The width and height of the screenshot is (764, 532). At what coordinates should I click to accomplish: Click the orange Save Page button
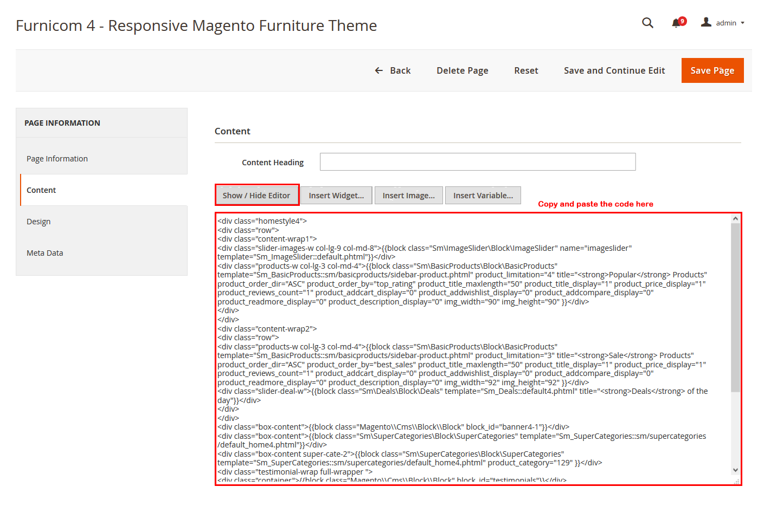tap(712, 70)
